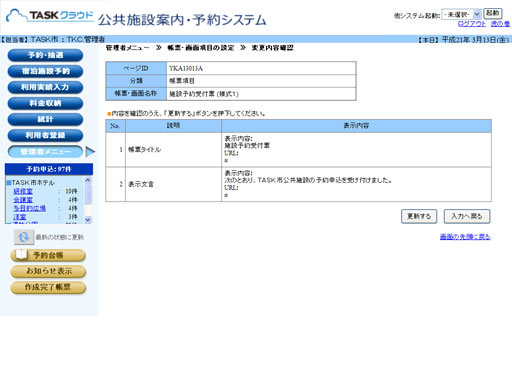Click the 表示内容 column header

356,126
